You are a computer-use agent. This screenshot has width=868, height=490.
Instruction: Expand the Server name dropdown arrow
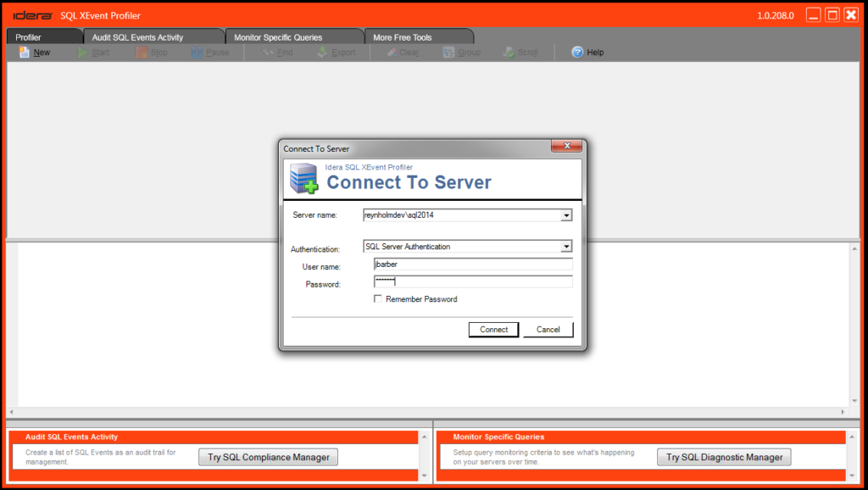565,214
